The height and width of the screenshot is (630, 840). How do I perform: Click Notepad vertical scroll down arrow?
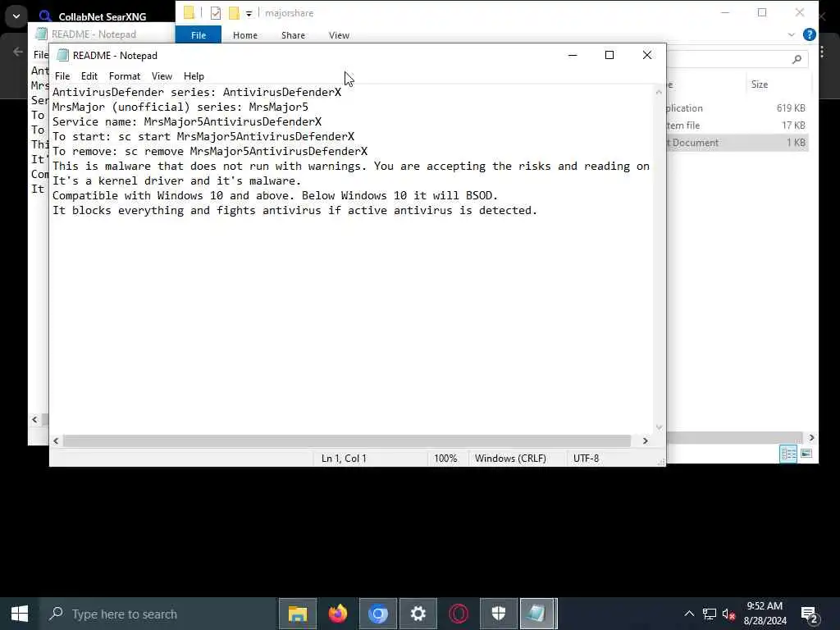(x=659, y=427)
